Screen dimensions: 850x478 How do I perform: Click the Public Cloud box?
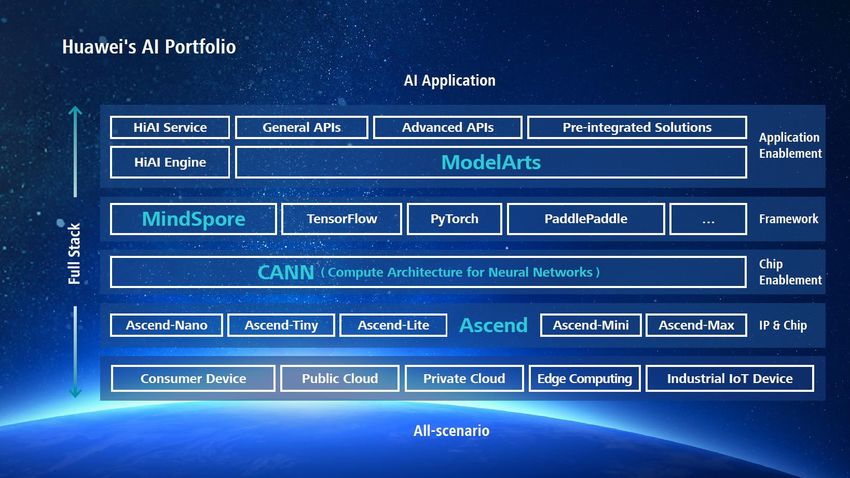[x=340, y=378]
